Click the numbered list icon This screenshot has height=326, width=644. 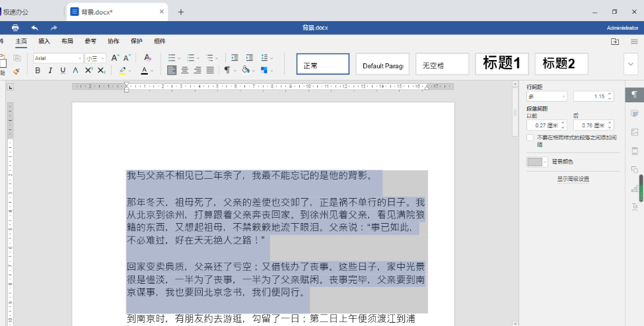coord(191,58)
